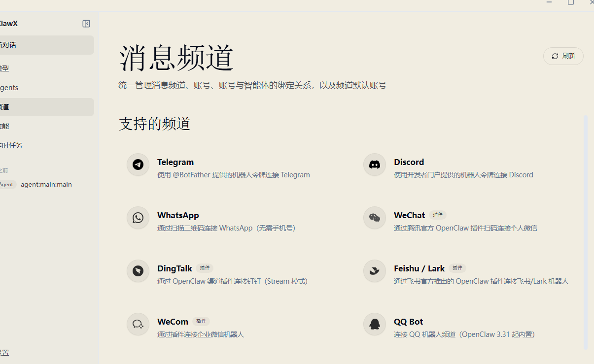Image resolution: width=594 pixels, height=364 pixels.
Task: Collapse the sidebar with the panel icon
Action: (x=86, y=24)
